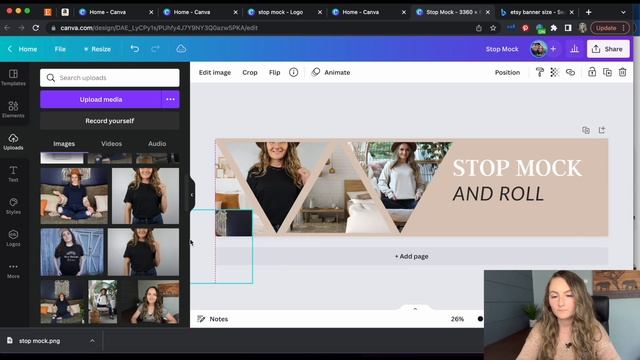
Task: Open the Resize menu
Action: tap(97, 49)
